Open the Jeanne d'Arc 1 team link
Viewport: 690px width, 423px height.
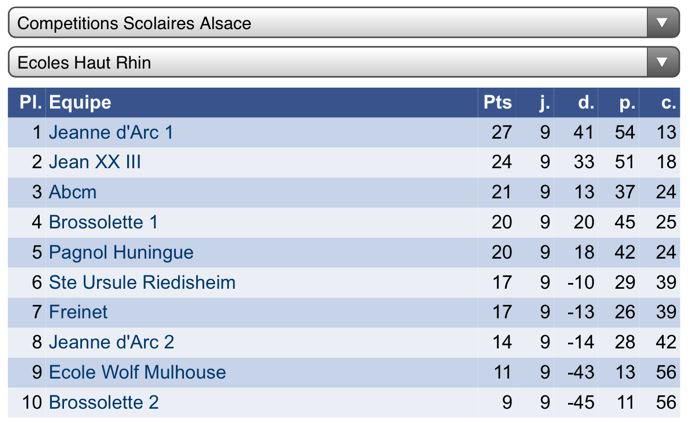click(111, 132)
